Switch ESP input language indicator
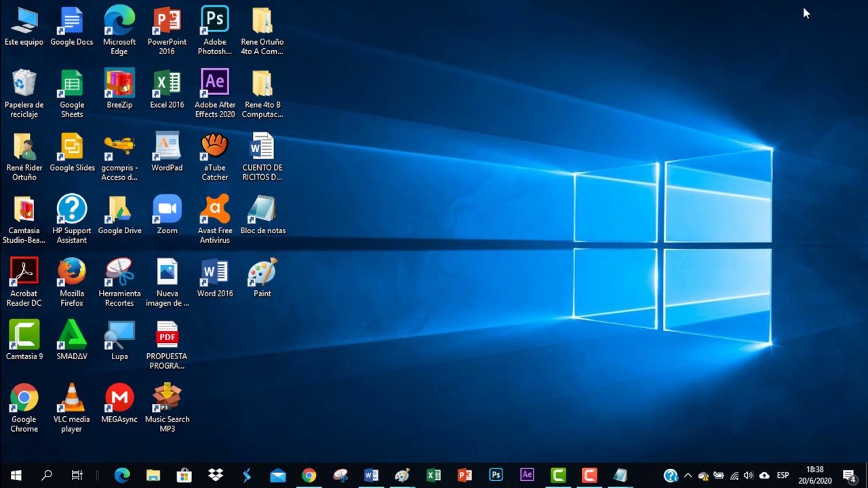Viewport: 868px width, 488px height. point(783,475)
